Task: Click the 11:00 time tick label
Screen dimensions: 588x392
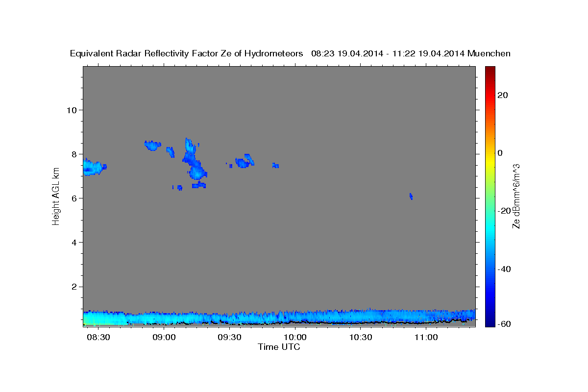Action: point(426,338)
